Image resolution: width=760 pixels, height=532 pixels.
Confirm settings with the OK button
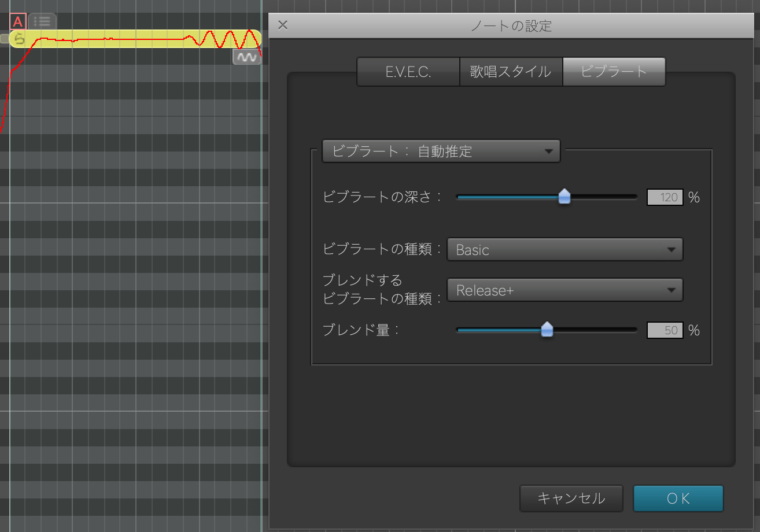[x=678, y=498]
